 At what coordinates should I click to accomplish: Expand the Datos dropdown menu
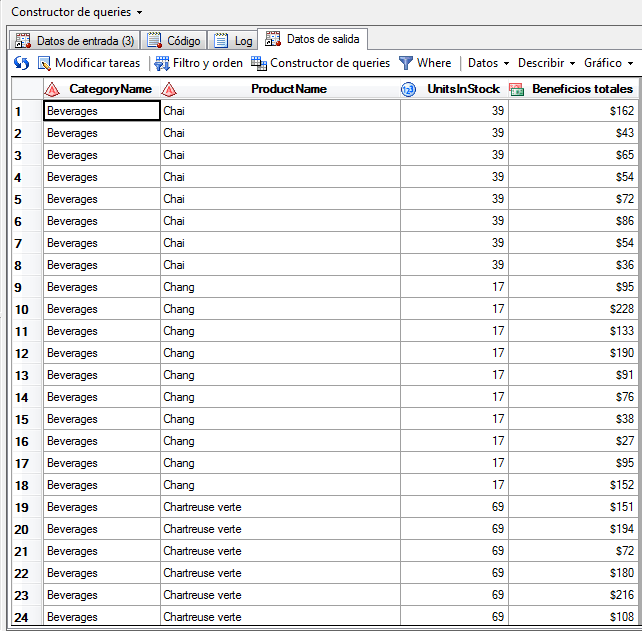(x=488, y=63)
